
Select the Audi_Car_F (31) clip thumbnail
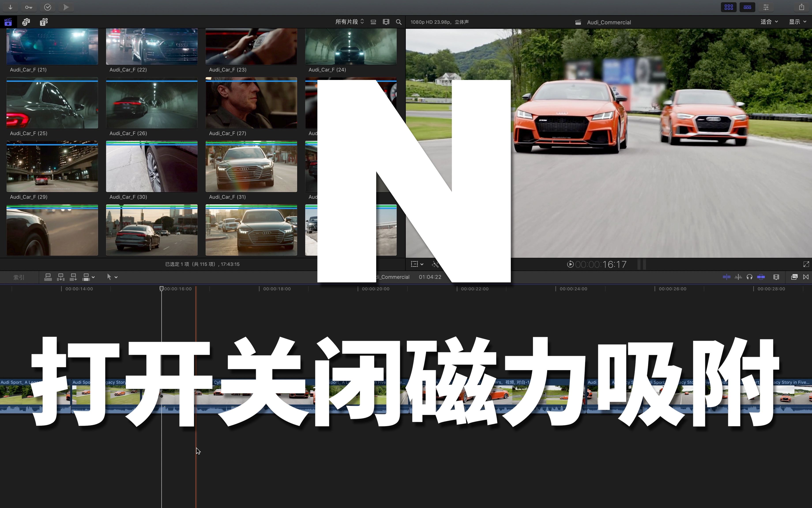251,166
